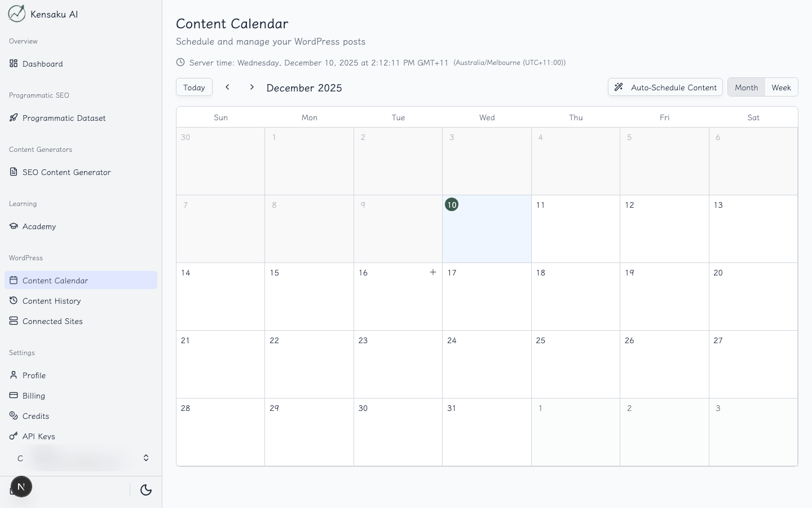
Task: Go to next month with right chevron
Action: click(x=252, y=87)
